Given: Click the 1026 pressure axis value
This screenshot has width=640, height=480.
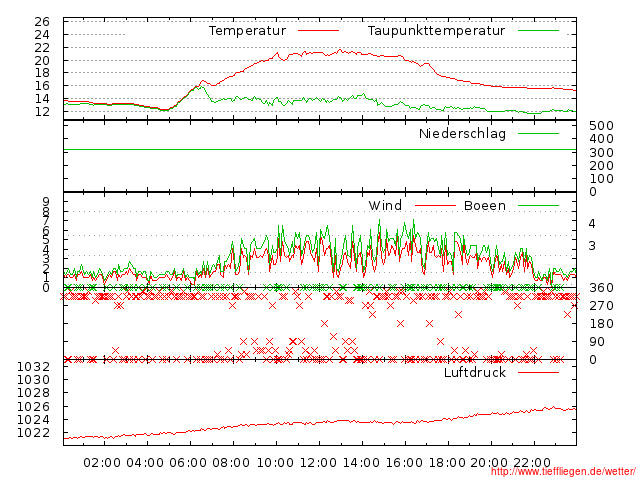Looking at the screenshot, I should tap(33, 407).
